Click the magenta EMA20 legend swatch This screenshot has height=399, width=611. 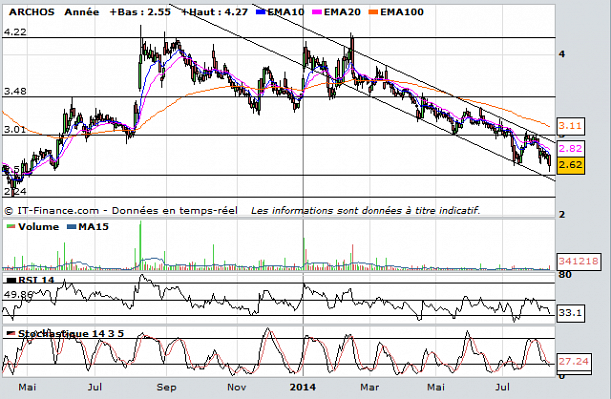(x=317, y=12)
